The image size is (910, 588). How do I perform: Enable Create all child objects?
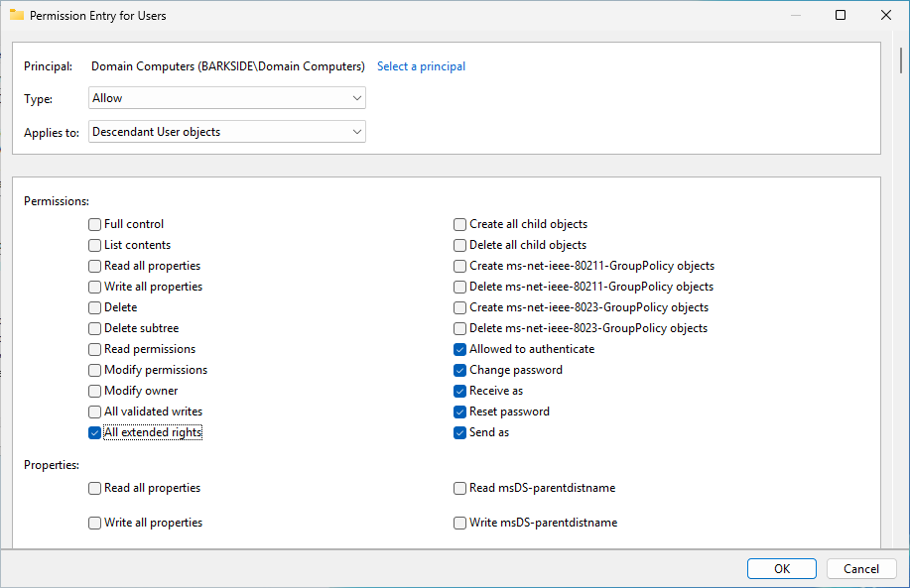tap(460, 224)
